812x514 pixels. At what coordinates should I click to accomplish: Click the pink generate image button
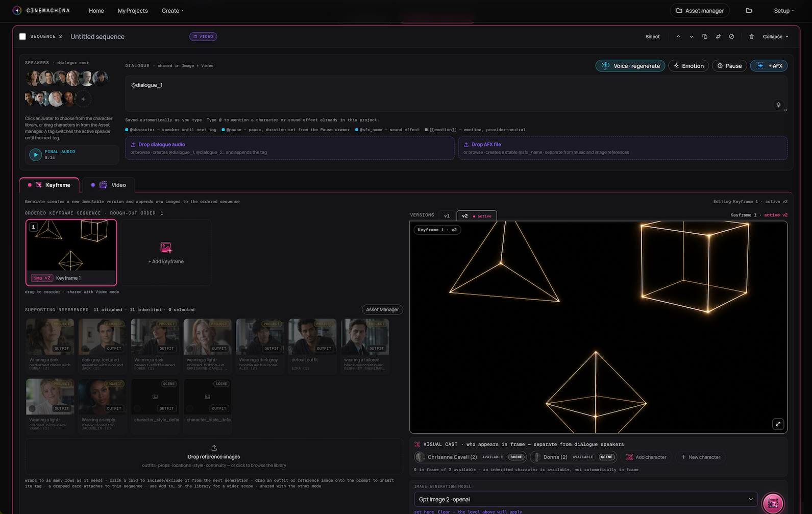click(773, 503)
